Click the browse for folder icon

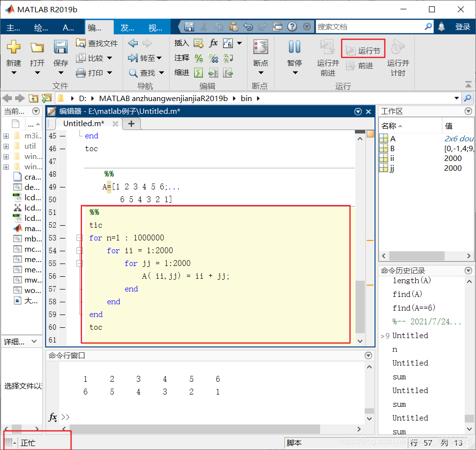tap(47, 99)
